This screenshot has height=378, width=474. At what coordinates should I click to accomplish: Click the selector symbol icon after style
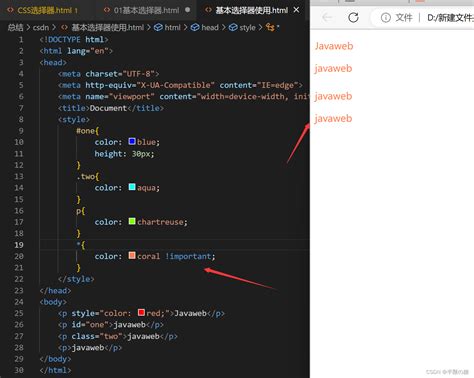point(270,27)
